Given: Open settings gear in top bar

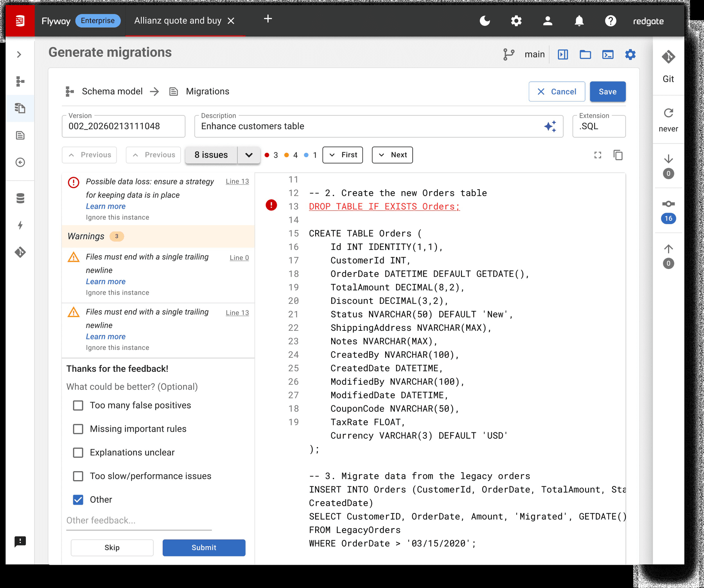Looking at the screenshot, I should click(516, 21).
